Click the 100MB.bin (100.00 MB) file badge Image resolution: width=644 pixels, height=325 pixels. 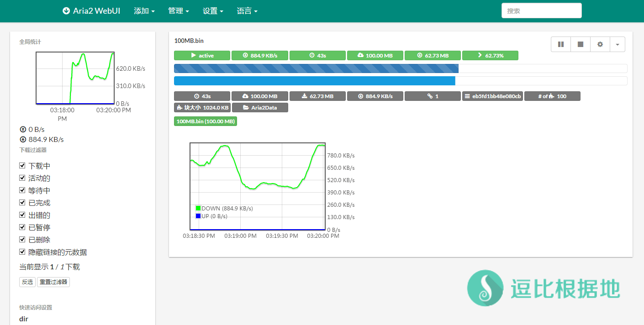(206, 121)
